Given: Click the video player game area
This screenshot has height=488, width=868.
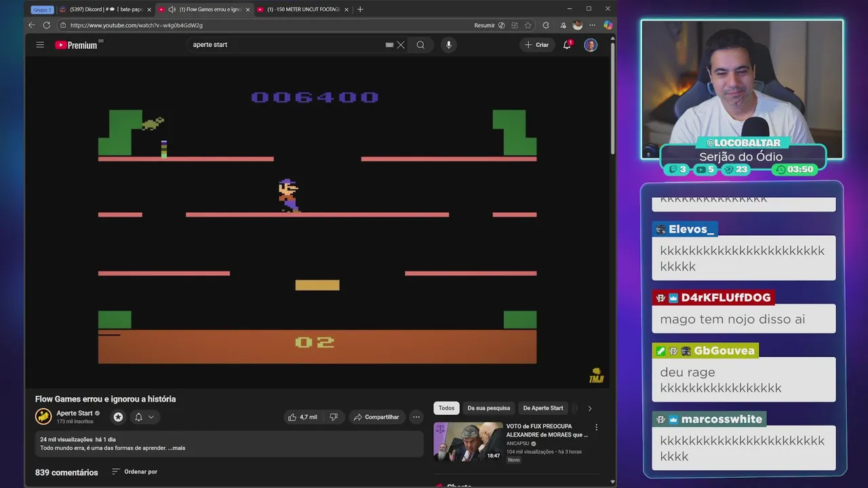Looking at the screenshot, I should [317, 222].
